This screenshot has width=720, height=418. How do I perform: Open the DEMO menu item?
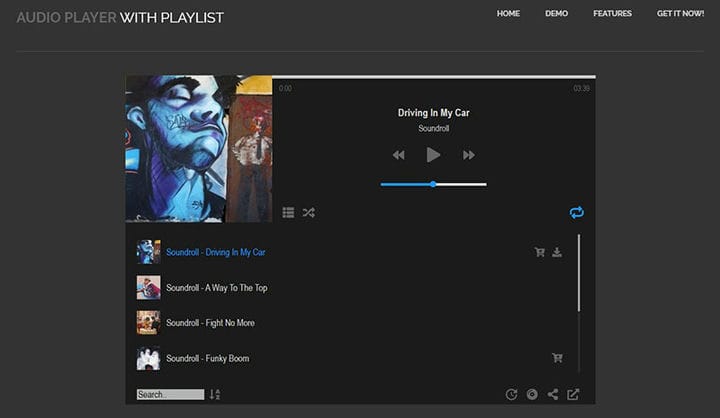pyautogui.click(x=557, y=13)
